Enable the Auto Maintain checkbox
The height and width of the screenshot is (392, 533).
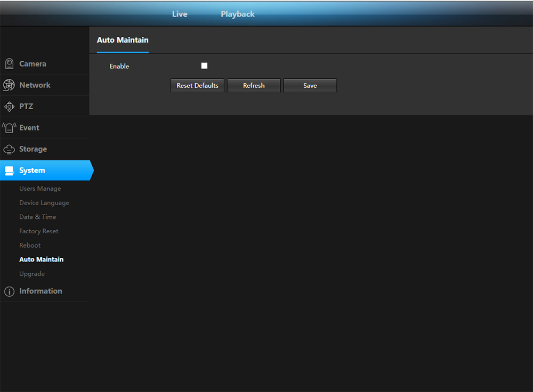(204, 66)
